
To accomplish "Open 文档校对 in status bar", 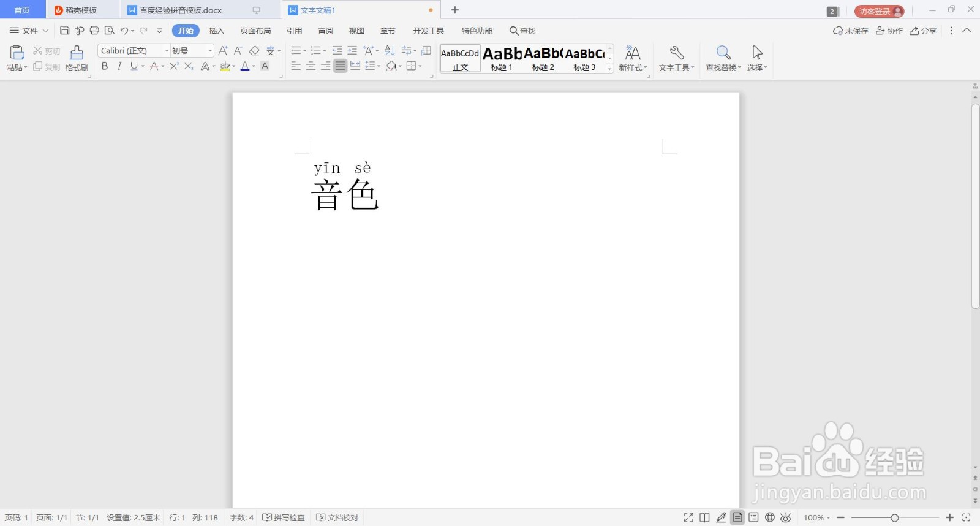I will (337, 517).
